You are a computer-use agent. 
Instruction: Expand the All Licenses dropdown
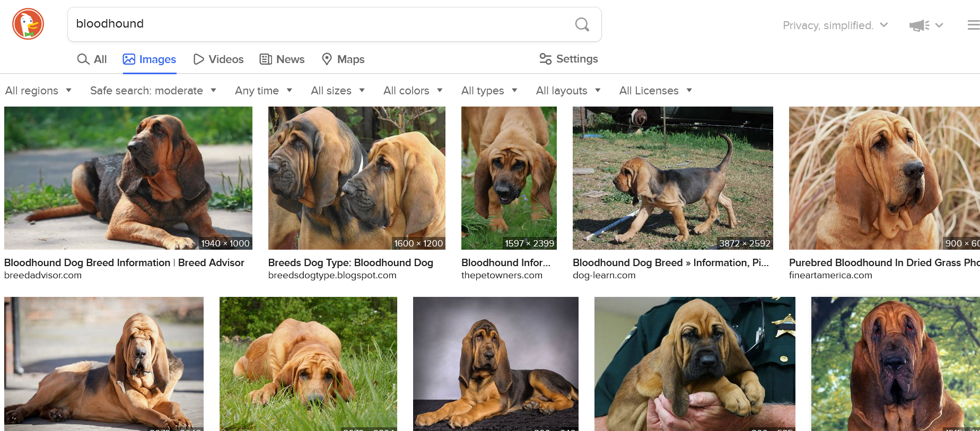(655, 91)
